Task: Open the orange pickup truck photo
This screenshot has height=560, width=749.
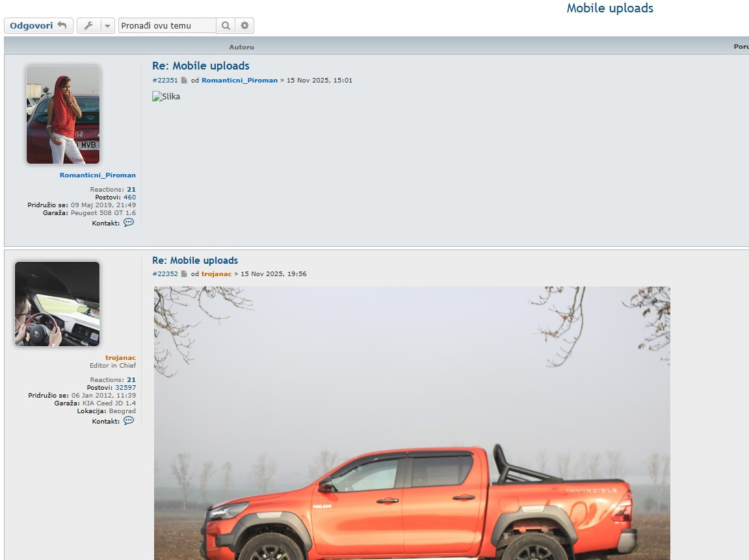Action: [412, 423]
